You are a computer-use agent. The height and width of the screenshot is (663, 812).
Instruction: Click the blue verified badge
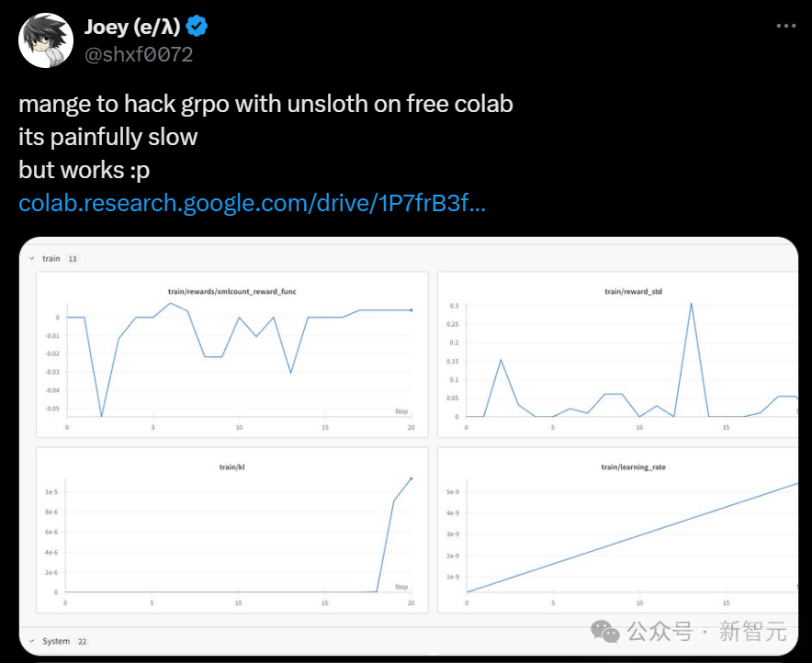point(197,27)
